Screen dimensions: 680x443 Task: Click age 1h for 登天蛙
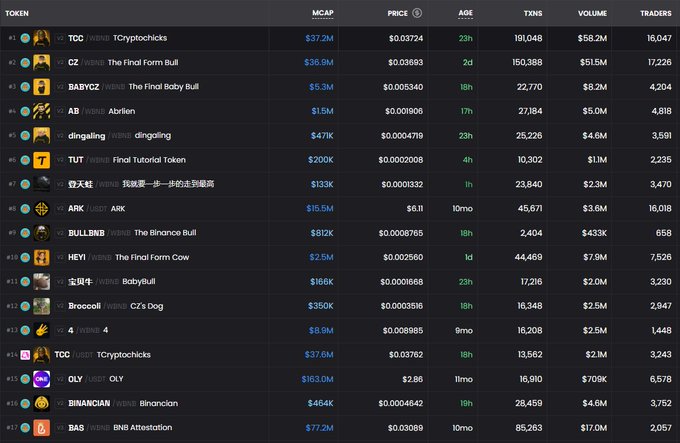click(x=469, y=184)
